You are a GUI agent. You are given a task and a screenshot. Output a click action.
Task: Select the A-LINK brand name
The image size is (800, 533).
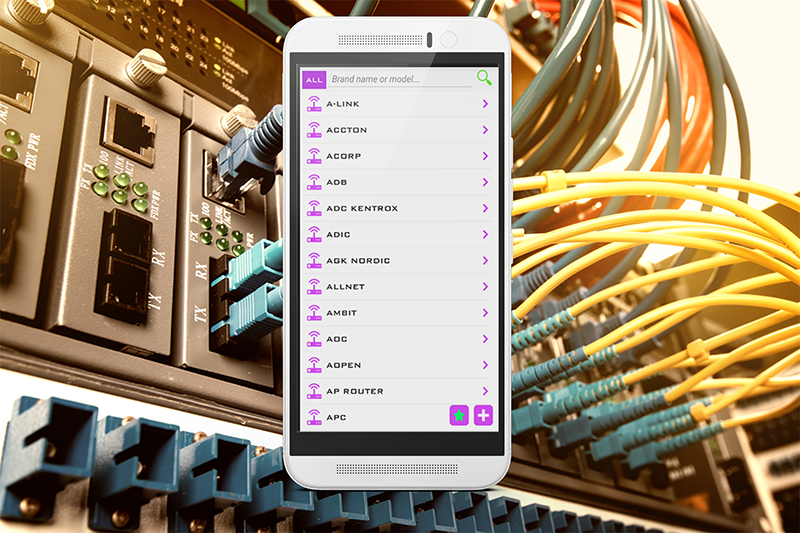pyautogui.click(x=343, y=104)
